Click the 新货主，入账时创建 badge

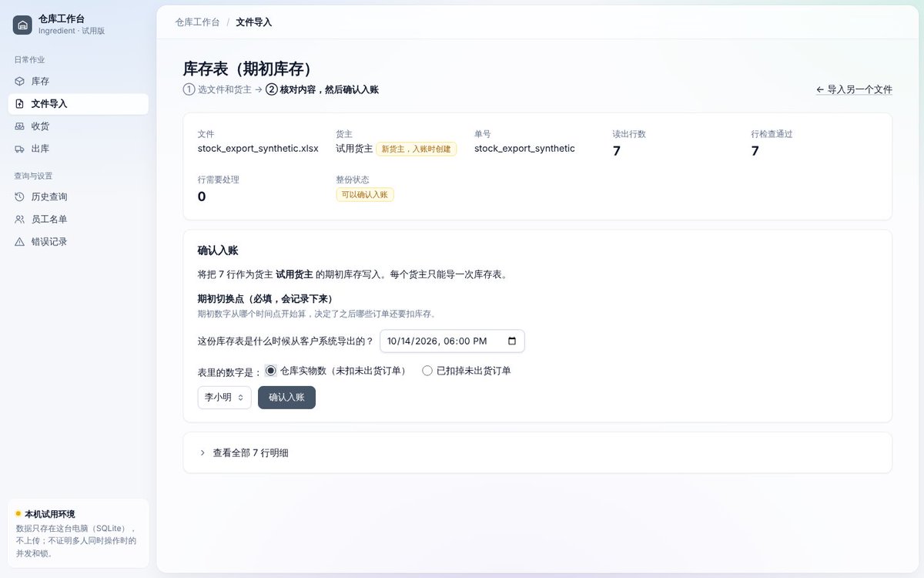click(x=416, y=149)
